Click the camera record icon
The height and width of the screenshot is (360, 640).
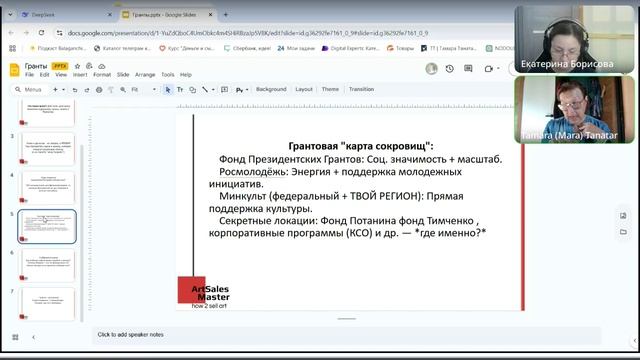(489, 69)
